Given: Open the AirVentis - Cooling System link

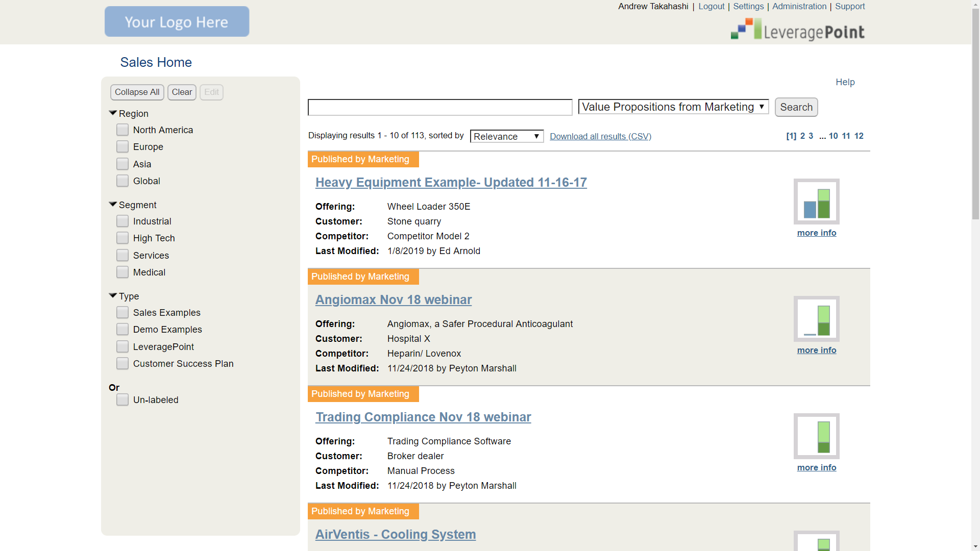Looking at the screenshot, I should pos(395,534).
